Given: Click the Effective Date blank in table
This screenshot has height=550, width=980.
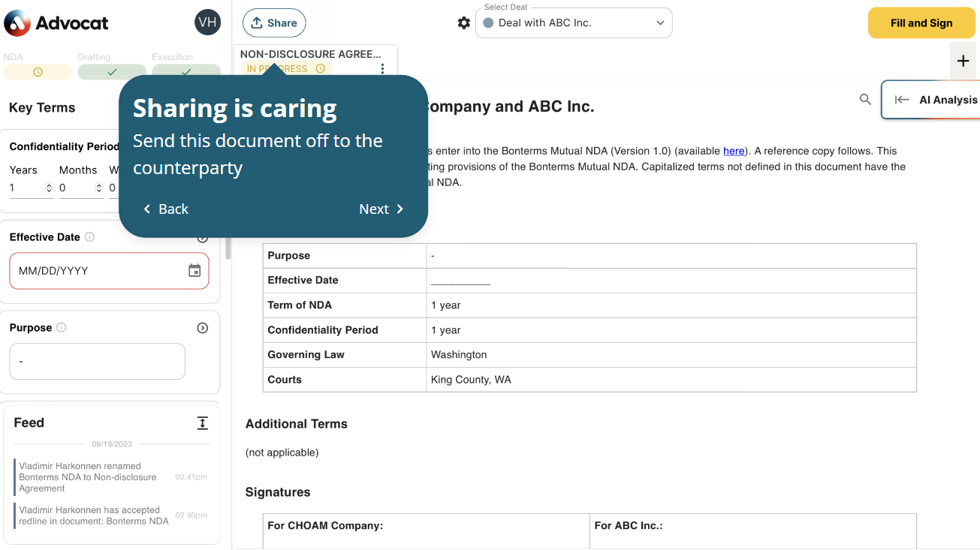Looking at the screenshot, I should tap(460, 281).
